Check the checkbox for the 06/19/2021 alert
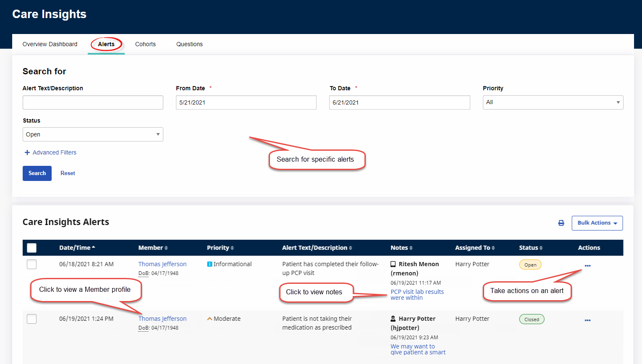This screenshot has height=364, width=642. tap(31, 319)
